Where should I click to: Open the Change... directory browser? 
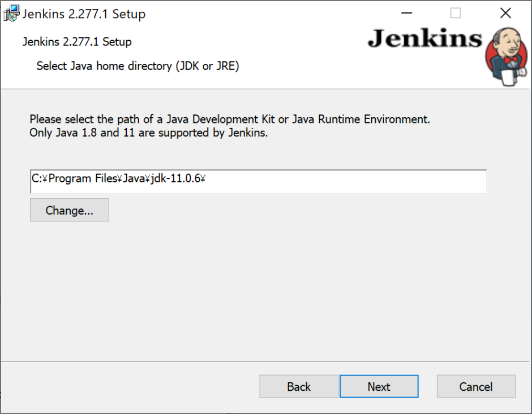69,210
